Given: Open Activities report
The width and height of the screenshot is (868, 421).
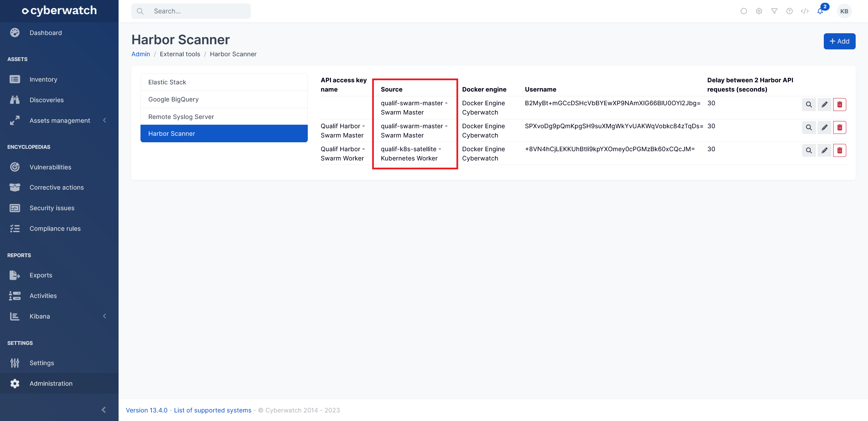Looking at the screenshot, I should 43,296.
